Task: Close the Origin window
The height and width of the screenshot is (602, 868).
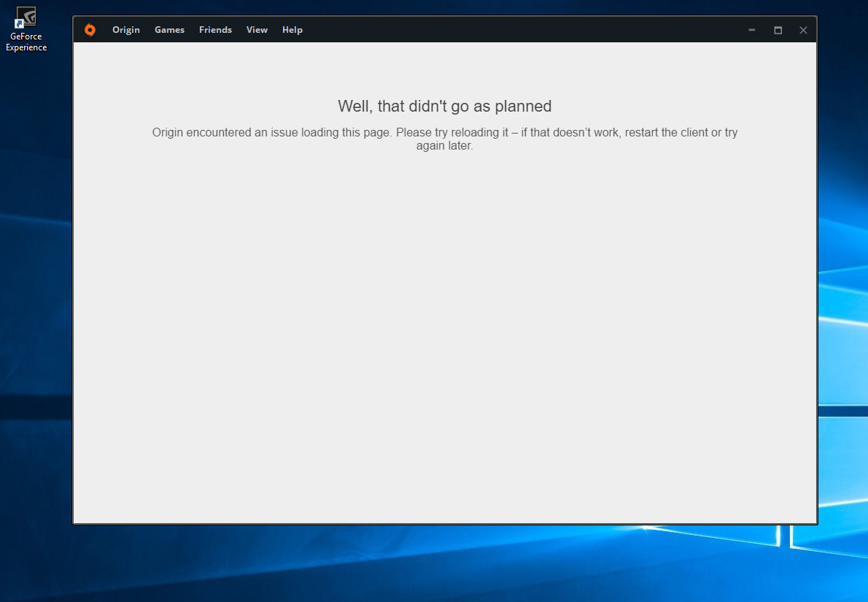Action: click(803, 30)
